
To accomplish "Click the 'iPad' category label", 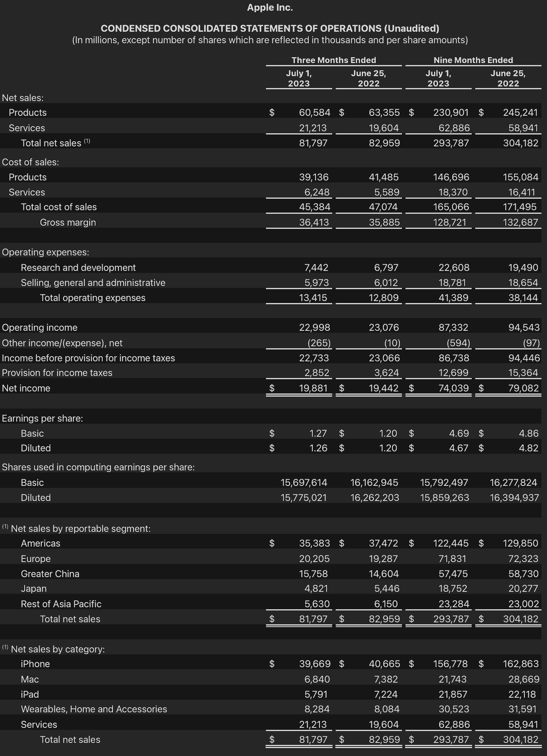I will click(x=30, y=695).
